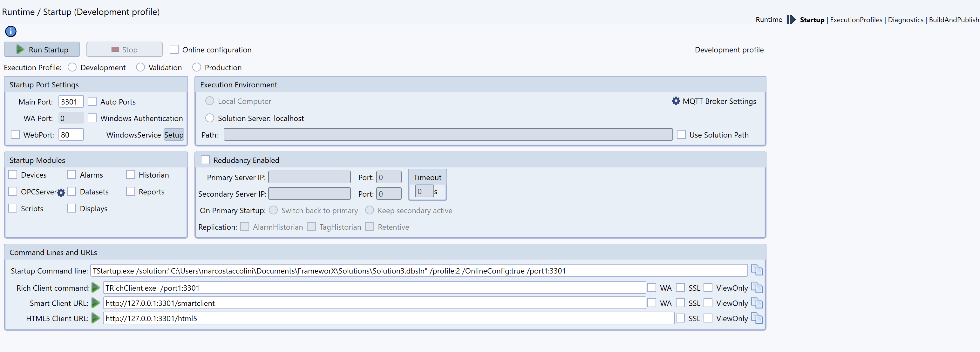Copy the Rich Client command

(757, 288)
